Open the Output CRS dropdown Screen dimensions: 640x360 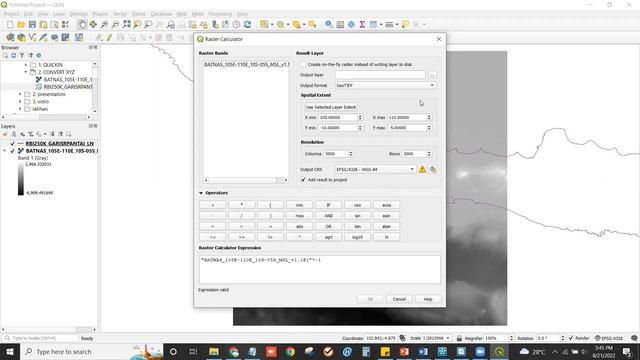coord(375,169)
